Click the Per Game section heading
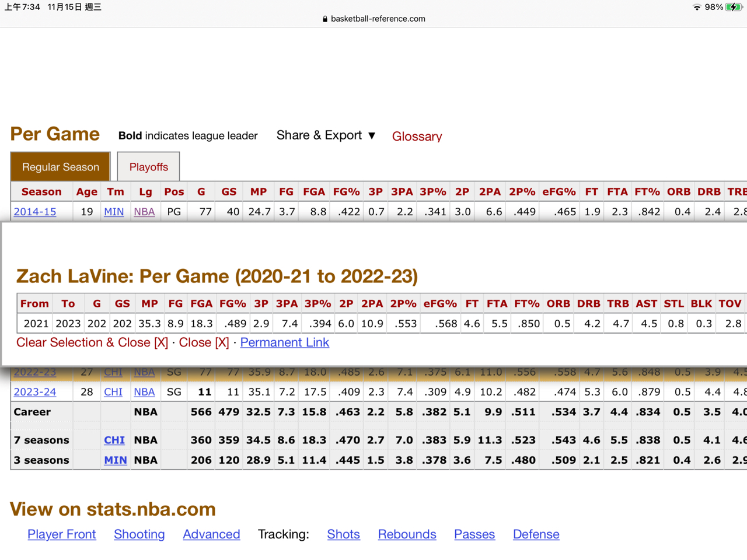 [55, 134]
